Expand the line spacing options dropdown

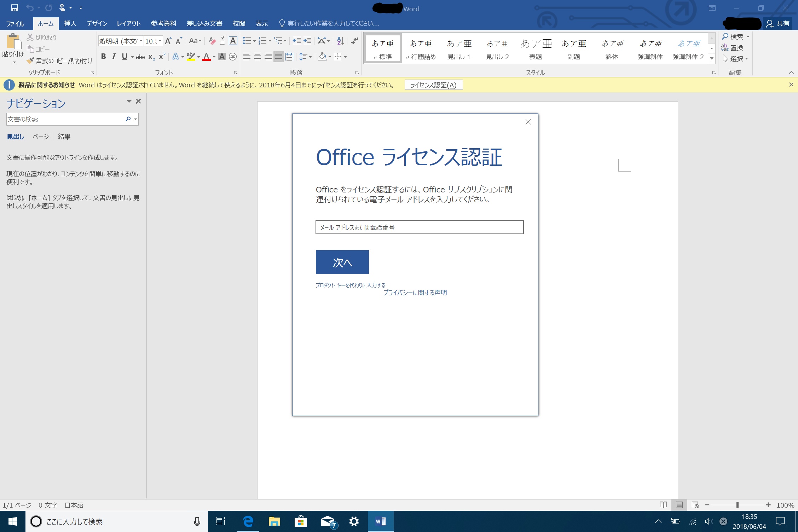(310, 56)
